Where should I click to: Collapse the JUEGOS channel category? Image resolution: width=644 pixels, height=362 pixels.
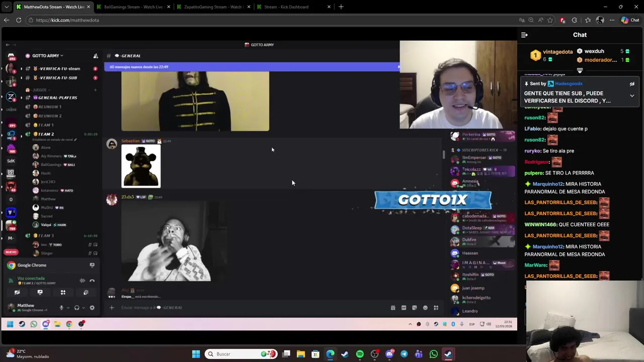[x=39, y=90]
